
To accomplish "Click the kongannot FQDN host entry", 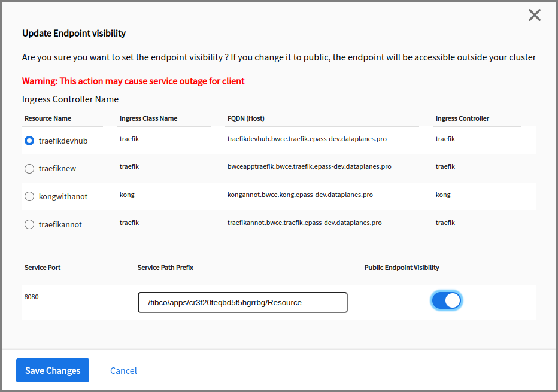I will point(300,195).
